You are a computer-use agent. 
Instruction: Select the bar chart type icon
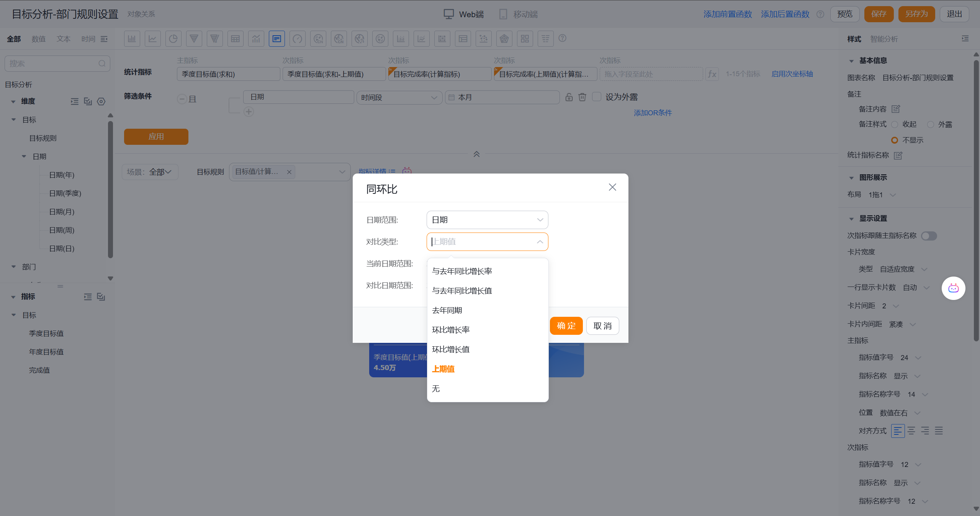coord(132,39)
